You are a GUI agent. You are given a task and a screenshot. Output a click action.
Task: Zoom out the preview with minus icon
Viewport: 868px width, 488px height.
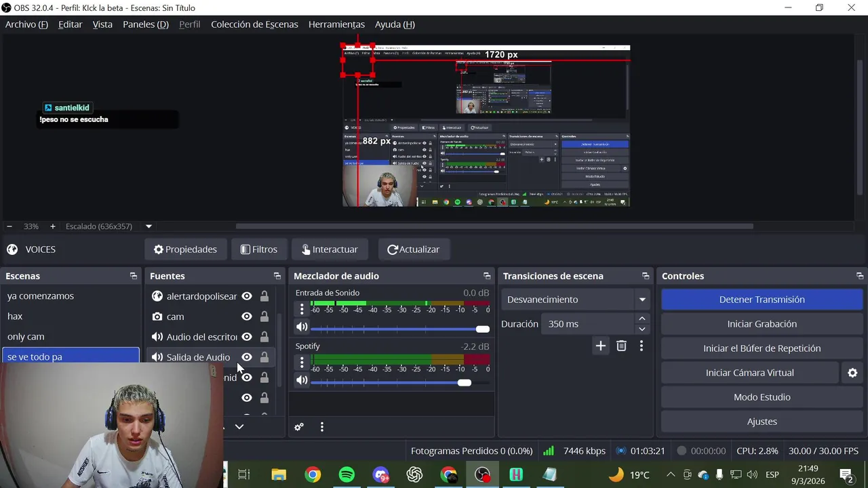point(9,226)
